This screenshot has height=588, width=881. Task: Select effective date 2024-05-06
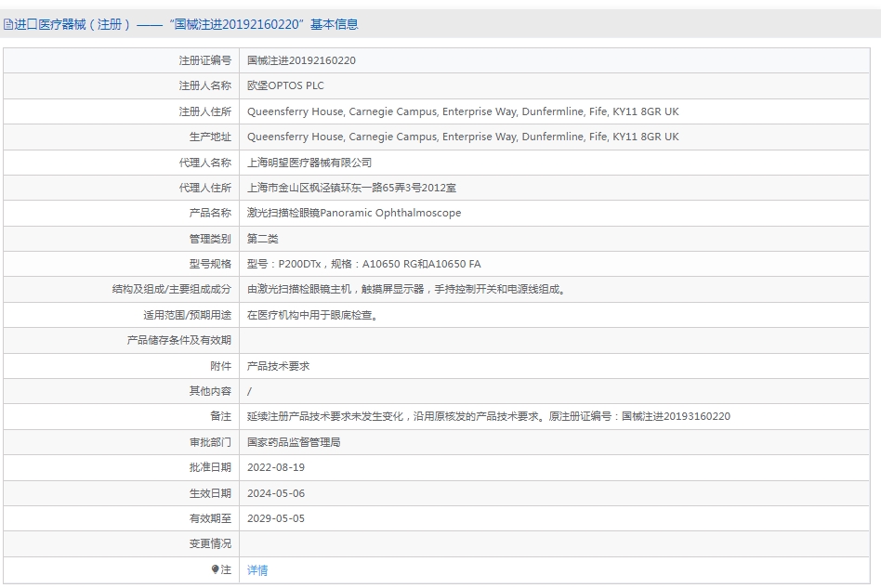[x=276, y=493]
